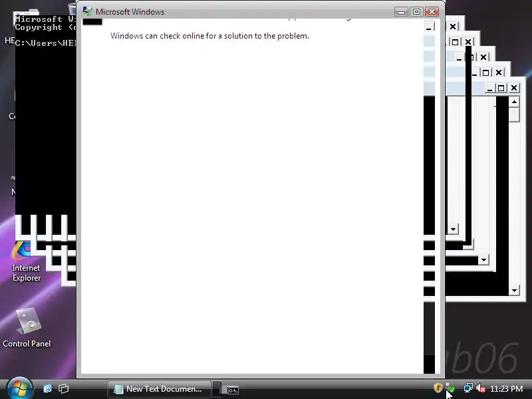Image resolution: width=532 pixels, height=399 pixels.
Task: Open the Windows Start orb
Action: (x=19, y=388)
